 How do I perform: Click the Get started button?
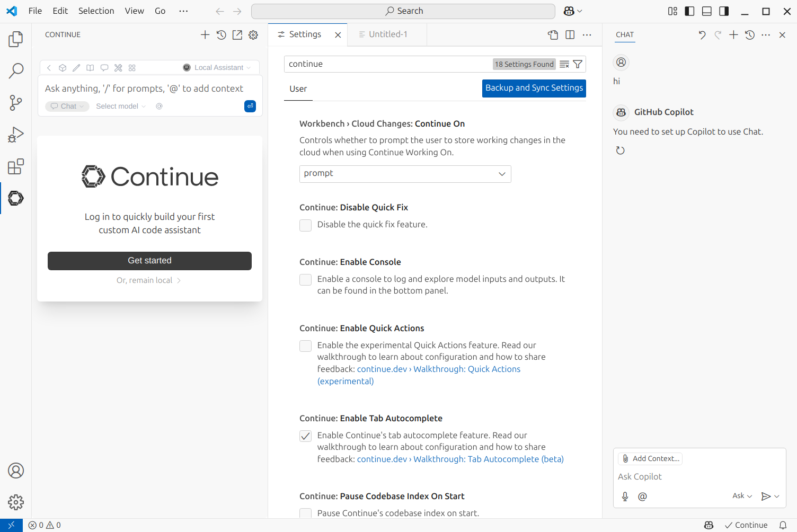(x=149, y=261)
